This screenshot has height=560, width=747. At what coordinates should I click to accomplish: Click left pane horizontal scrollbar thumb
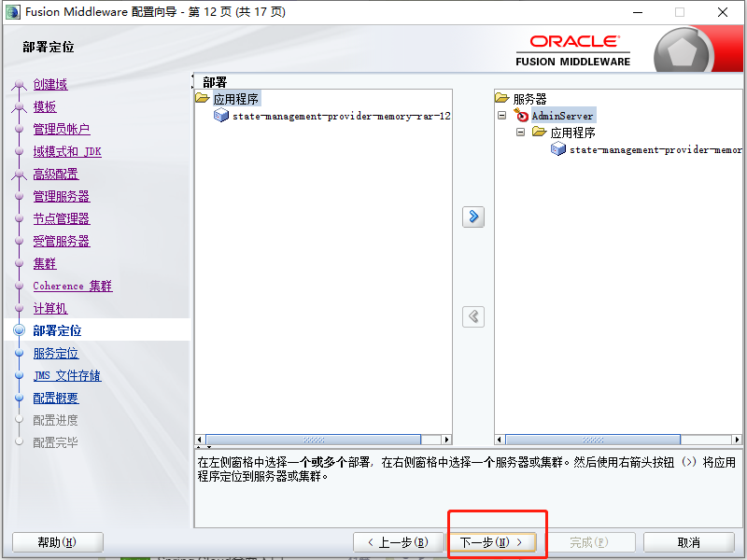pyautogui.click(x=314, y=440)
